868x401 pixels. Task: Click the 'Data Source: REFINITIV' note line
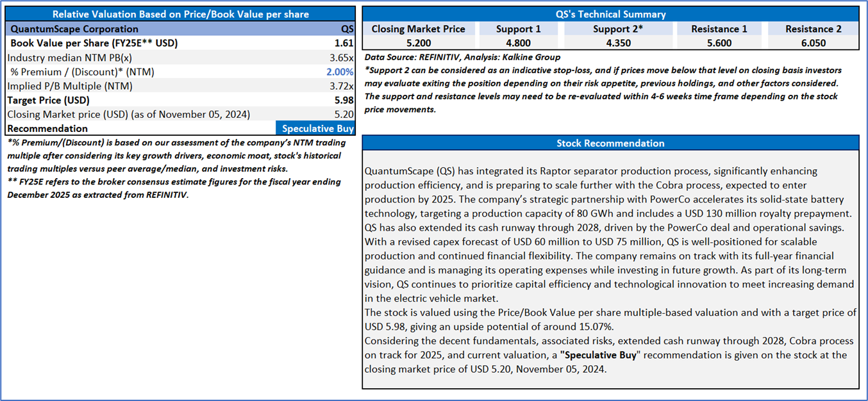(462, 57)
